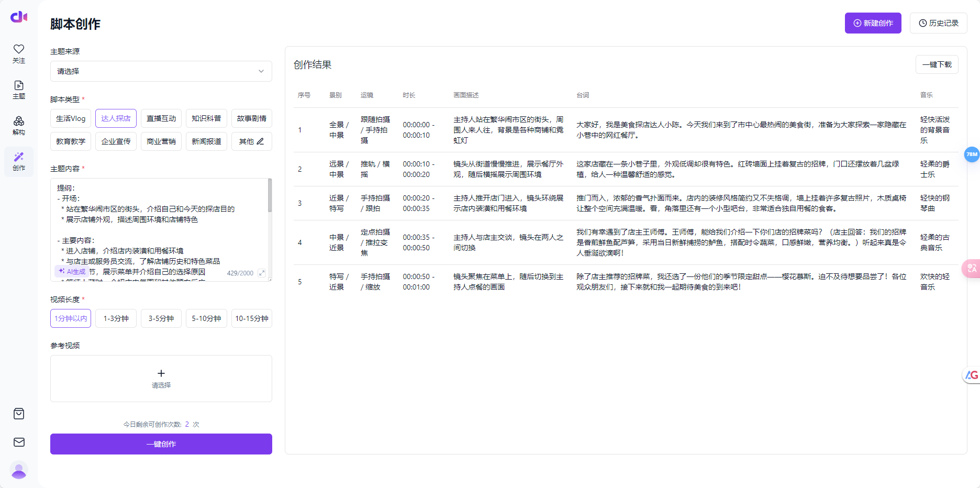Choose the 3-5分钟 video length option
The image size is (980, 488).
click(161, 318)
